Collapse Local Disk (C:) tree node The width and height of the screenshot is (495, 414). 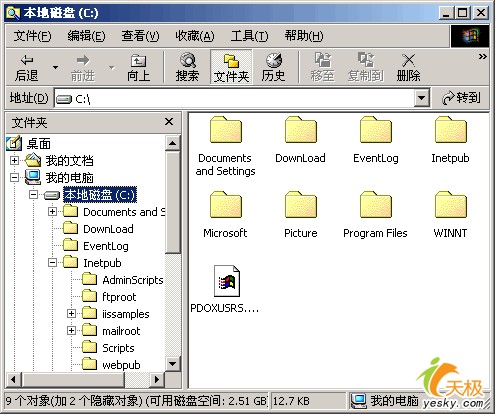tap(33, 194)
